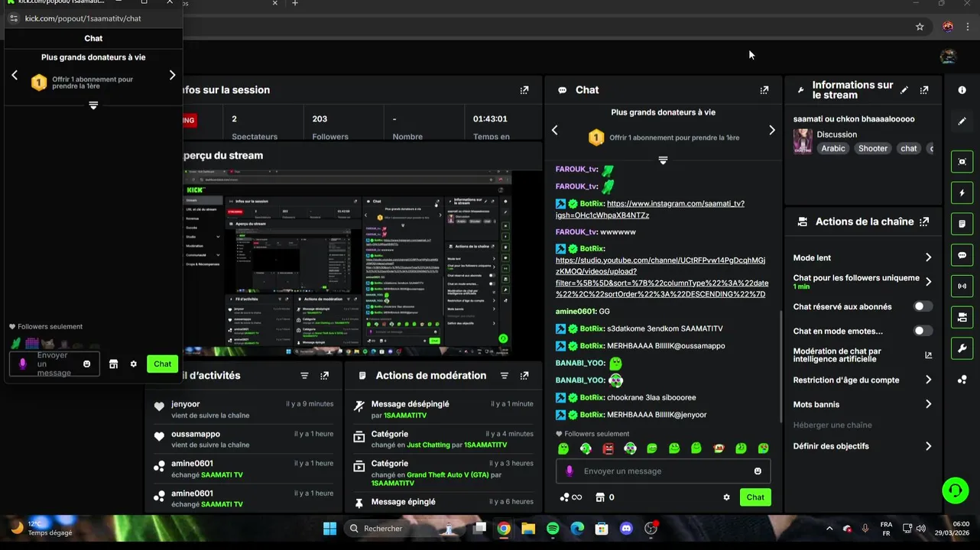Click the green Chat button in the popout window
Image resolution: width=980 pixels, height=550 pixels.
pyautogui.click(x=163, y=364)
